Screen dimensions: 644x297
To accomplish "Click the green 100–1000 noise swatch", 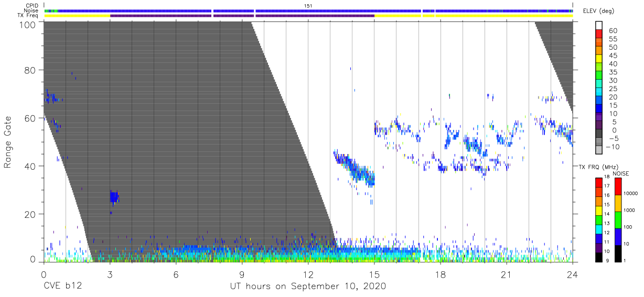I will pos(617,219).
